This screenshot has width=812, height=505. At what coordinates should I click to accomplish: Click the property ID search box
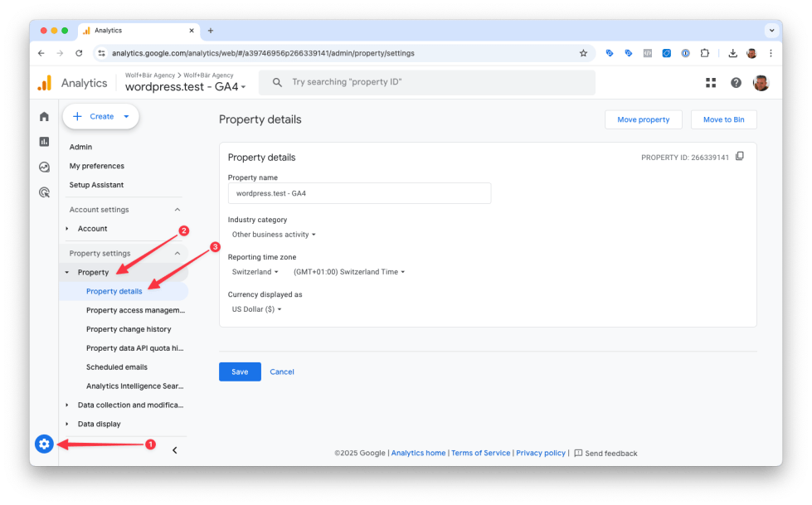[427, 82]
